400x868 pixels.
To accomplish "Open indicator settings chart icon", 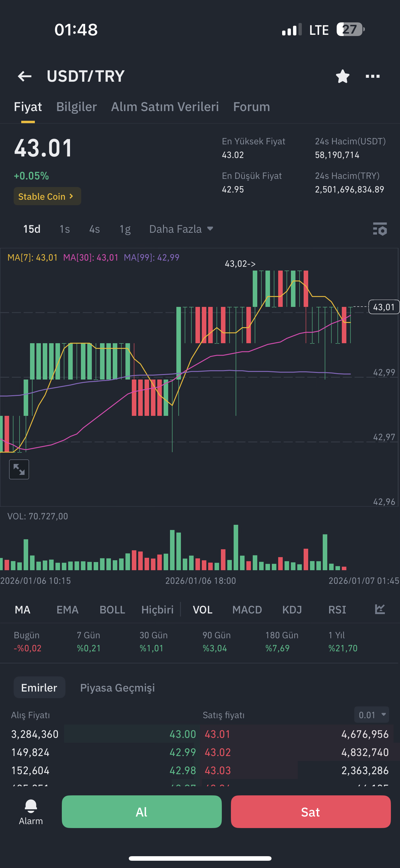I will (380, 609).
